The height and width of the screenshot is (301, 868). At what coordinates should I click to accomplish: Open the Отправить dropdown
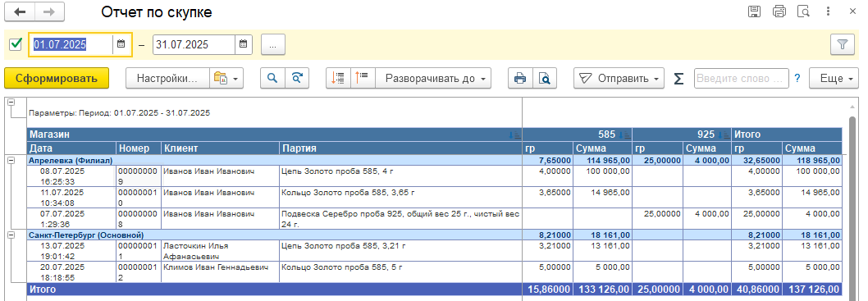pos(619,79)
